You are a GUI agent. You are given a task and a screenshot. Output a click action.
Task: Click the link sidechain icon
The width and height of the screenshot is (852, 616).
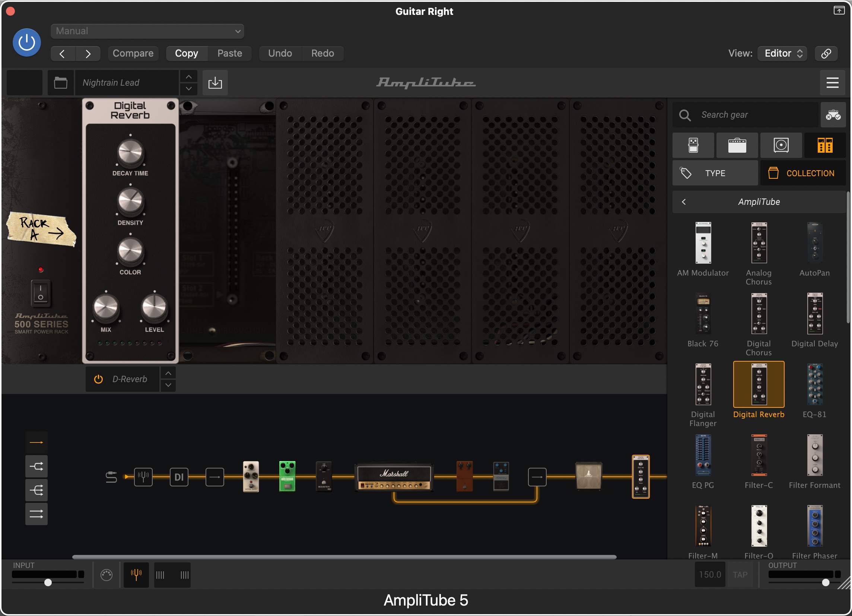826,53
